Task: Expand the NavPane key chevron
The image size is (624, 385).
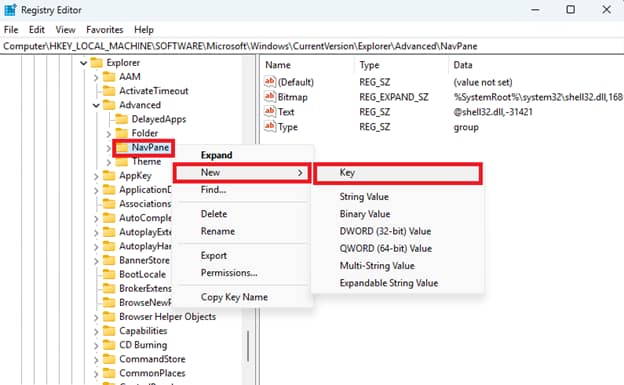Action: click(x=109, y=148)
